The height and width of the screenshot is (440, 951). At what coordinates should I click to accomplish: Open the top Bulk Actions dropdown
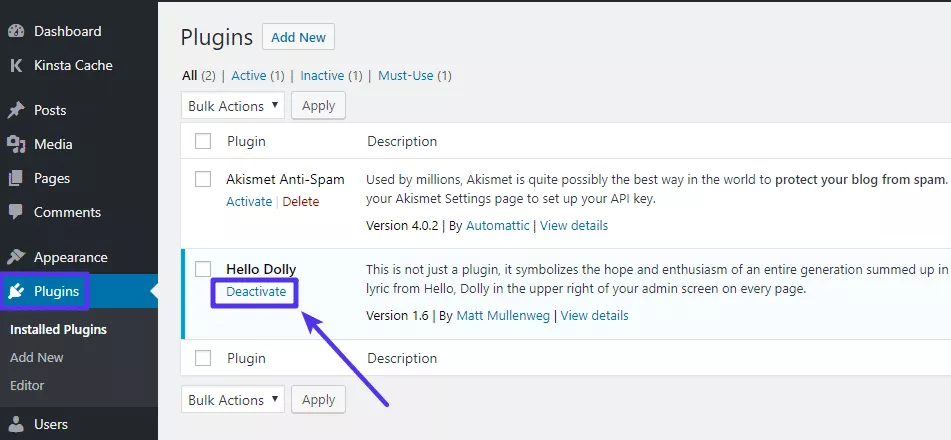tap(233, 106)
